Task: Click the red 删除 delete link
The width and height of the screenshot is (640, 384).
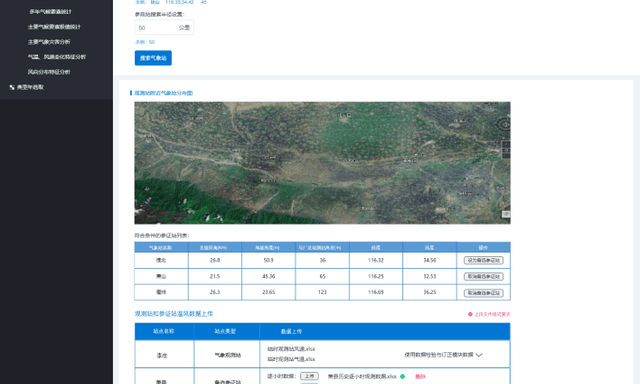Action: tap(420, 377)
